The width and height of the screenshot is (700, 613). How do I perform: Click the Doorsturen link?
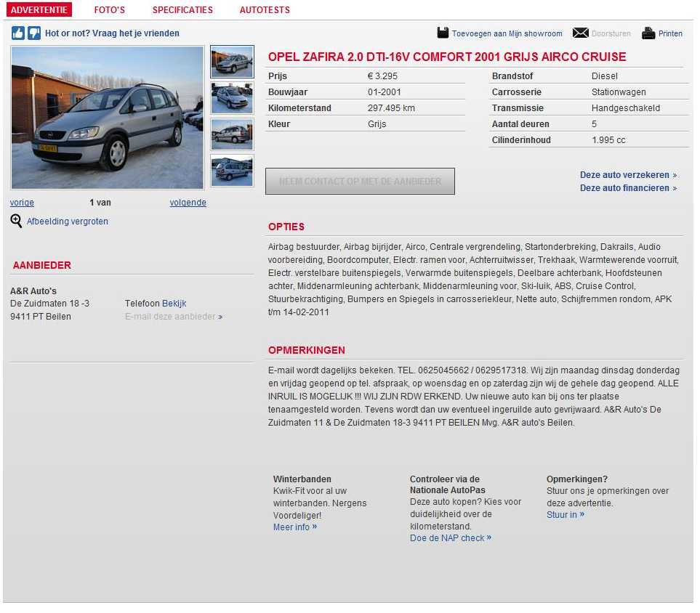[x=611, y=33]
